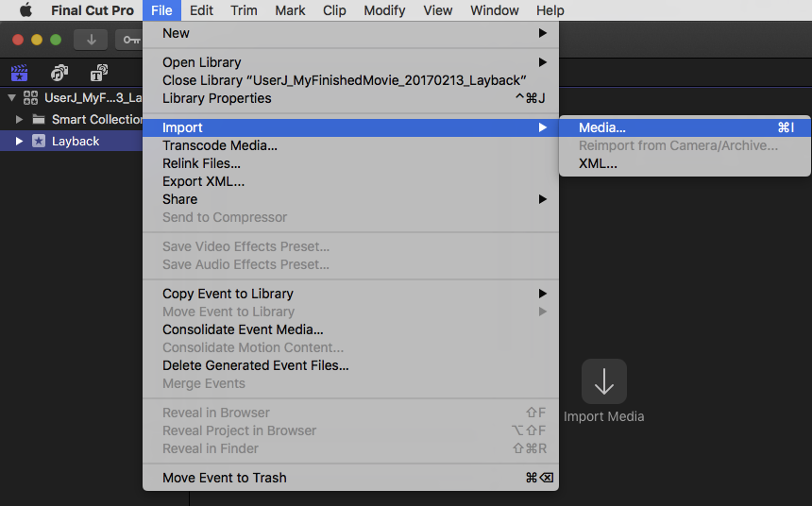Image resolution: width=812 pixels, height=506 pixels.
Task: Click the large Import Media arrow icon
Action: (604, 381)
